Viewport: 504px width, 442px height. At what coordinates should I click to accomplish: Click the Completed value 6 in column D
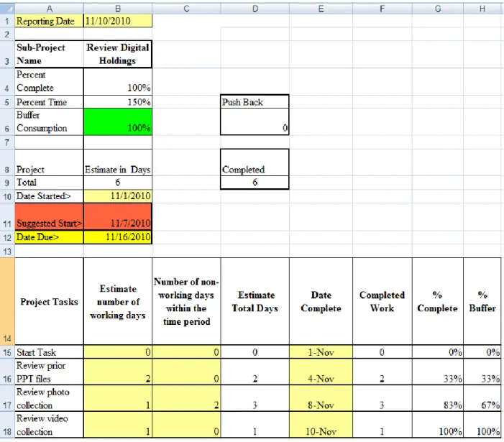(255, 182)
